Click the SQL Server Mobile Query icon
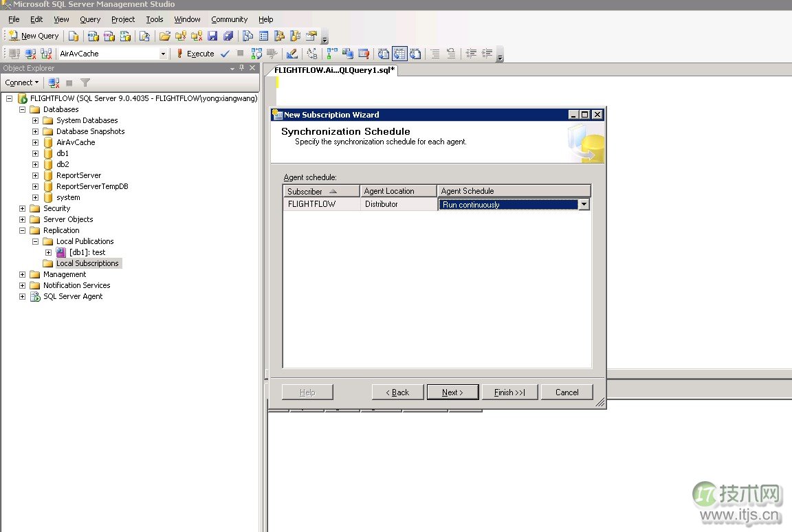The image size is (792, 532). point(144,36)
